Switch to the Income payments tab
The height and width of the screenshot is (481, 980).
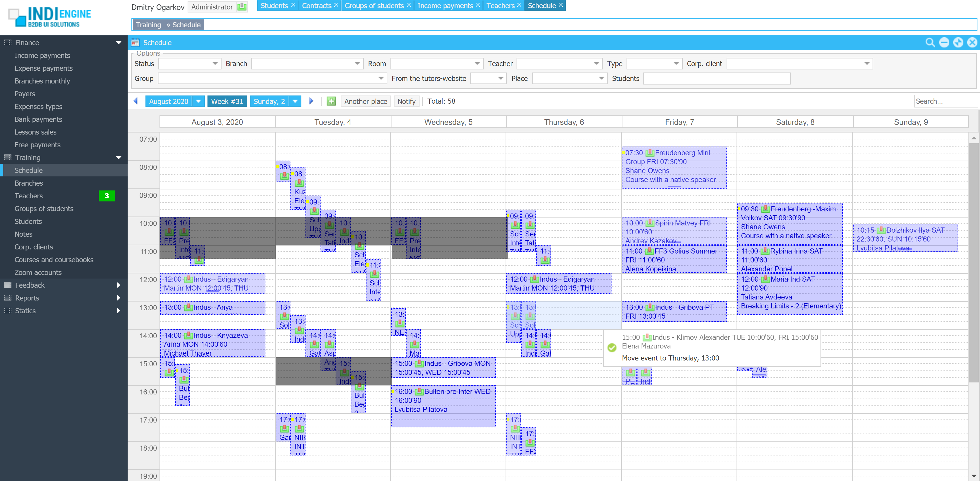pos(445,6)
